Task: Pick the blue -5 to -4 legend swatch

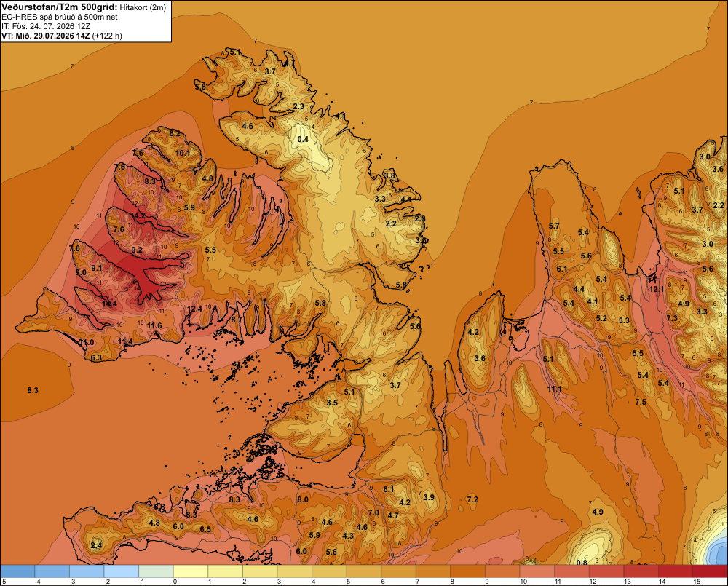Action: 17,571
